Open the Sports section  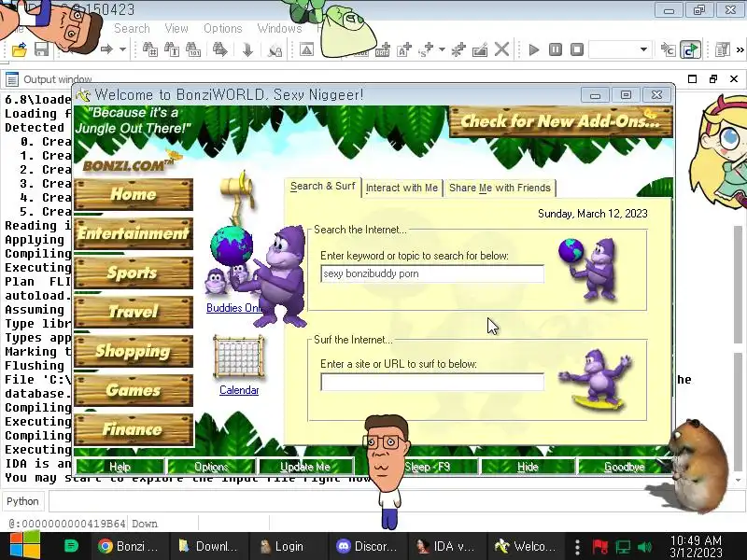pyautogui.click(x=134, y=273)
